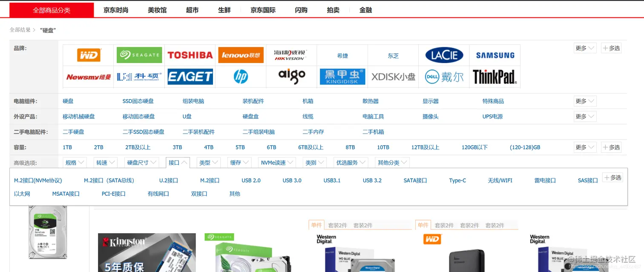
Task: Select the WD brand logo
Action: coord(88,55)
